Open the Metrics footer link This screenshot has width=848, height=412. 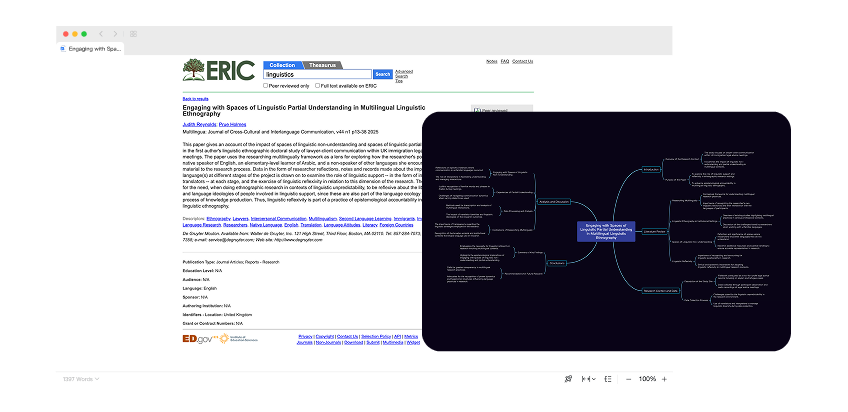point(411,336)
